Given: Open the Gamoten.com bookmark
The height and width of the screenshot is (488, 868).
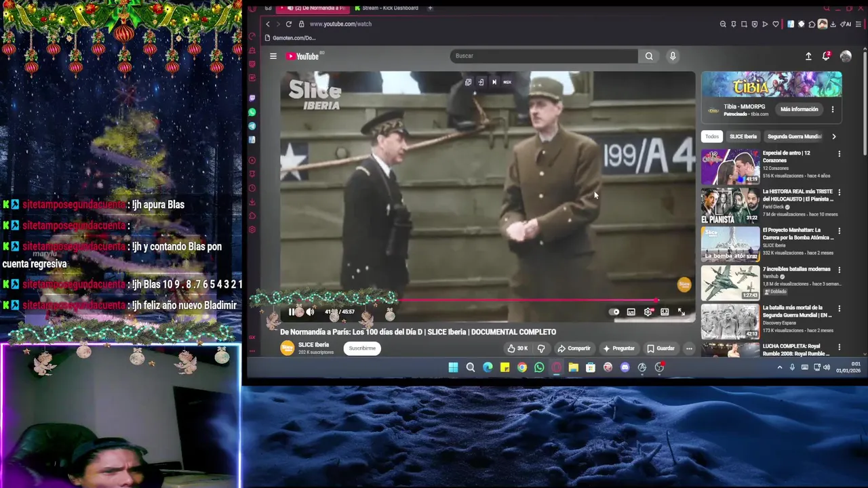Looking at the screenshot, I should [x=290, y=38].
